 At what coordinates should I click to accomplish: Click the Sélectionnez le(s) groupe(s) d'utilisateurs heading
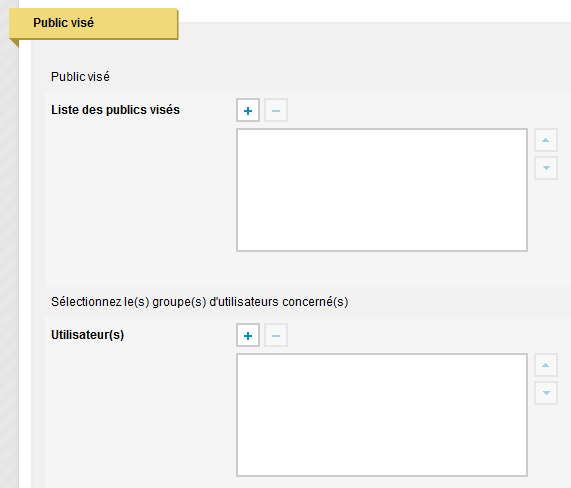tap(200, 302)
